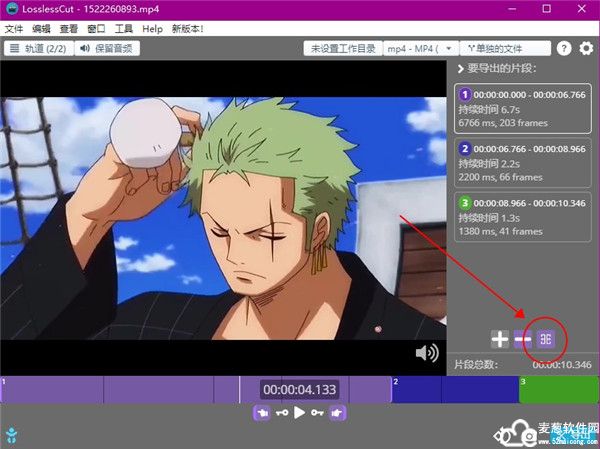Toggle the 单独的文件 export mode
This screenshot has width=600, height=449.
pos(505,49)
